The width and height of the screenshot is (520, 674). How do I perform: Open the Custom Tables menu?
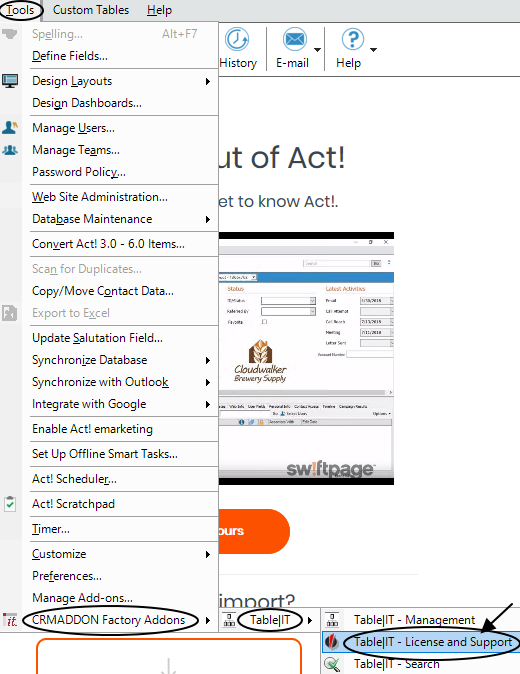91,10
